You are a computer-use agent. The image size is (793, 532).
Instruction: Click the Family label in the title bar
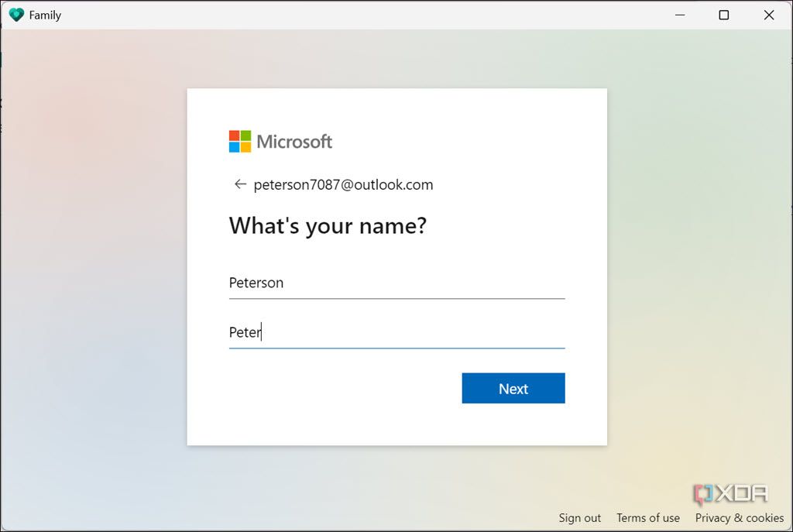point(44,14)
